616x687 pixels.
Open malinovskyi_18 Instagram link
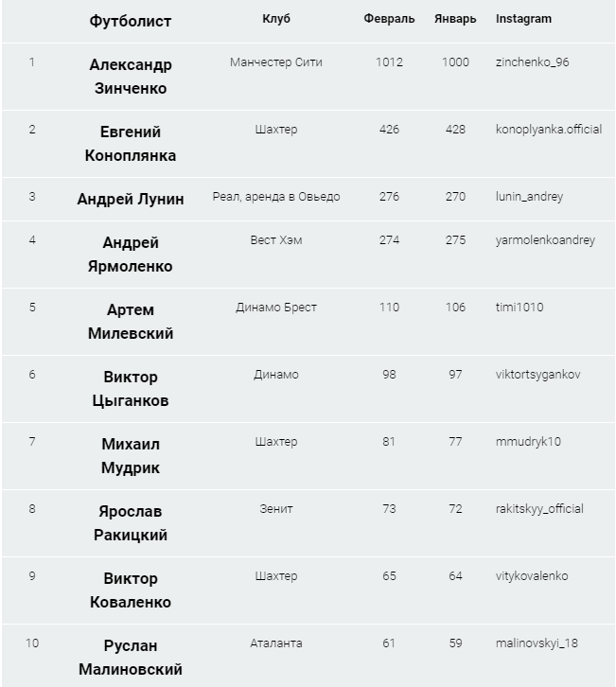(x=537, y=643)
